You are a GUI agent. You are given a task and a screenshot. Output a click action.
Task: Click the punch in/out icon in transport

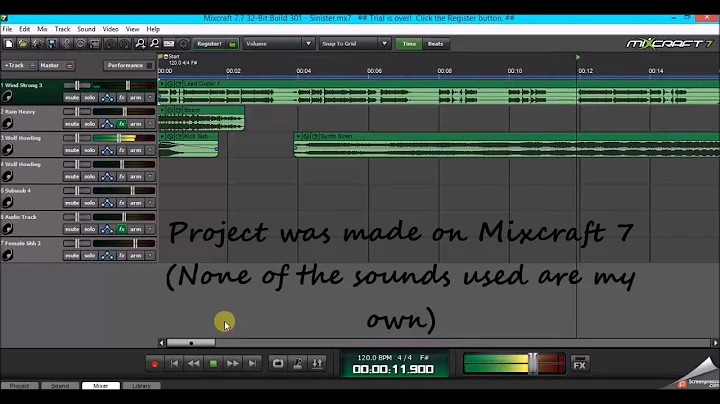click(317, 364)
